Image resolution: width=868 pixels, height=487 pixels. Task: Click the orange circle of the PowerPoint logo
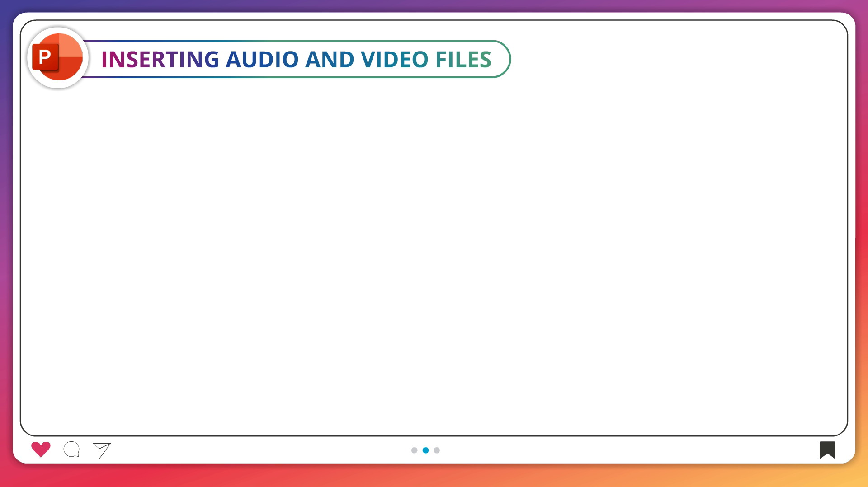(69, 58)
